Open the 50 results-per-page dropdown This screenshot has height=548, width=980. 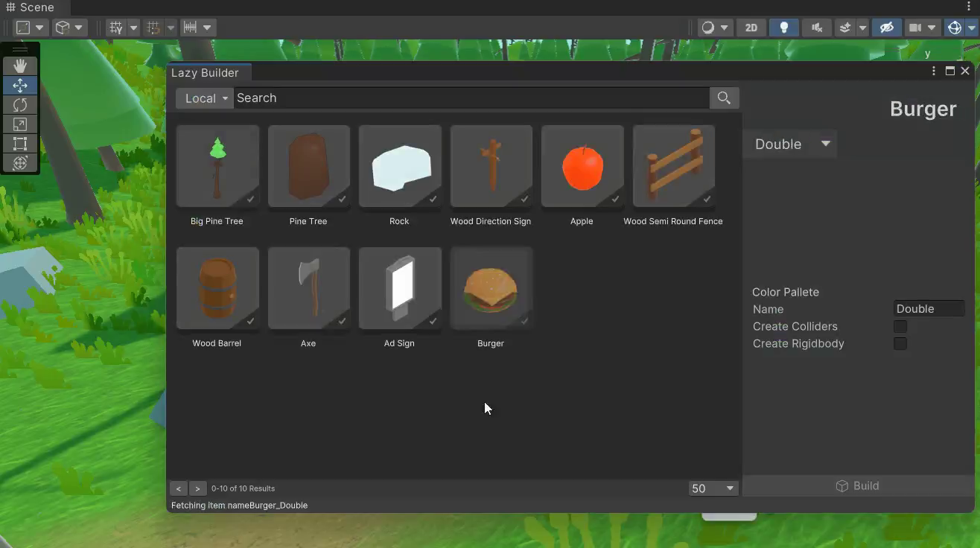tap(713, 488)
